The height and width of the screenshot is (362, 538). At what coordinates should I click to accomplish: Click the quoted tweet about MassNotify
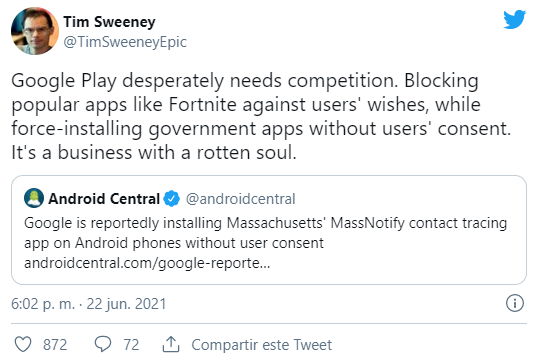269,230
